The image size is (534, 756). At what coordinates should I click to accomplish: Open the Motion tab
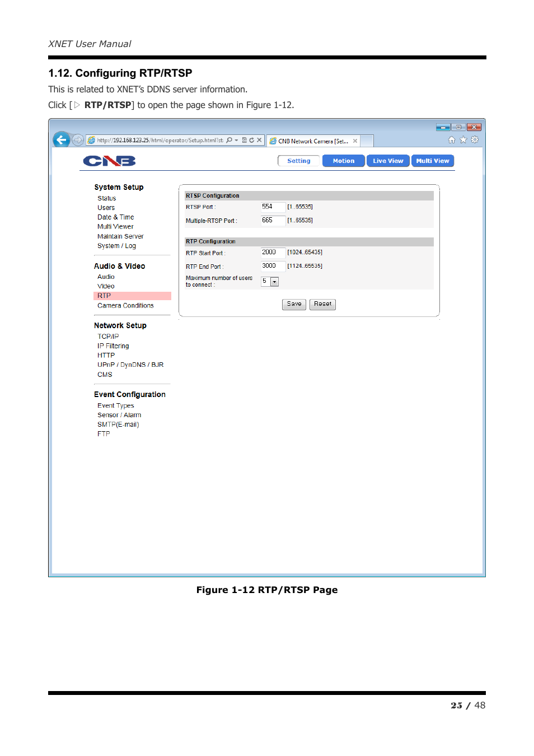click(x=344, y=161)
